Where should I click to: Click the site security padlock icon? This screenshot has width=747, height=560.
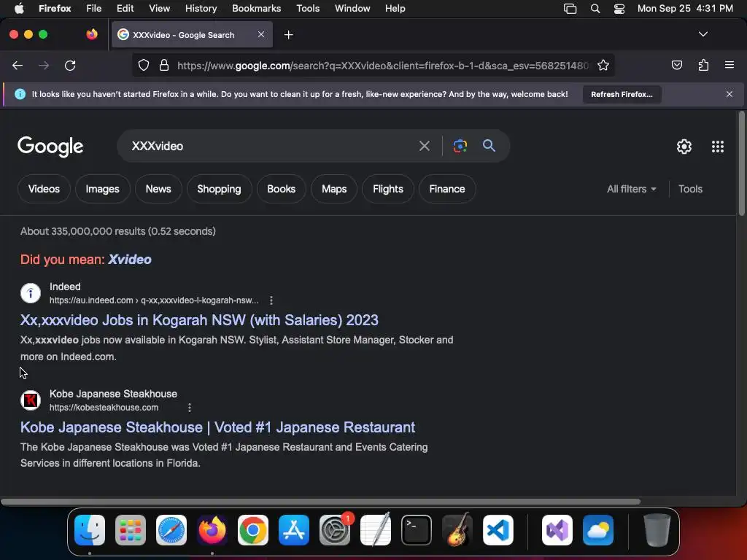164,65
